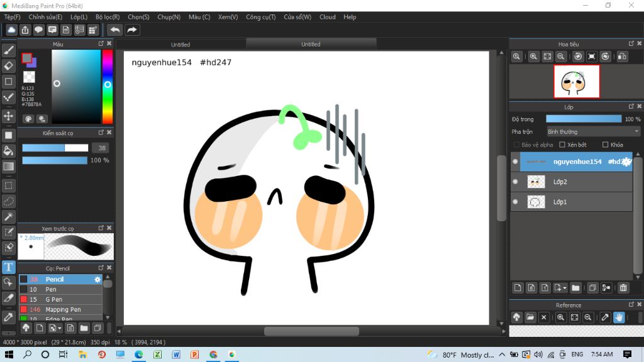644x362 pixels.
Task: Hide the Lớp2 layer
Action: (x=515, y=182)
